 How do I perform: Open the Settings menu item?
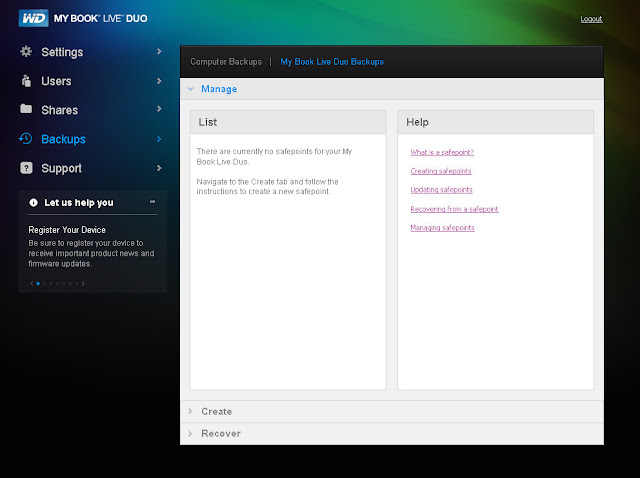tap(62, 52)
